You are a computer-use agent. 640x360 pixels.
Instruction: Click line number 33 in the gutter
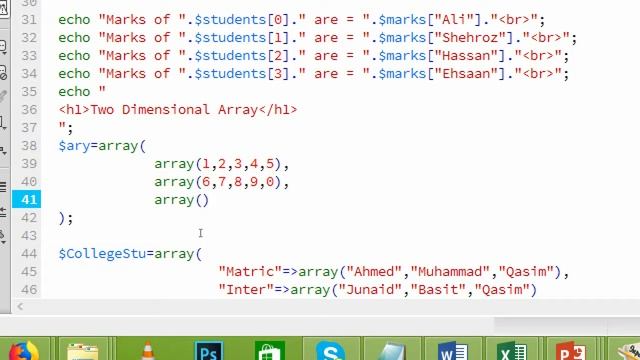tap(29, 56)
